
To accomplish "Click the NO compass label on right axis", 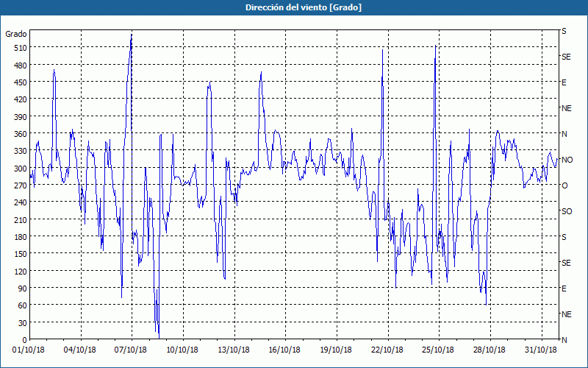I will [567, 160].
